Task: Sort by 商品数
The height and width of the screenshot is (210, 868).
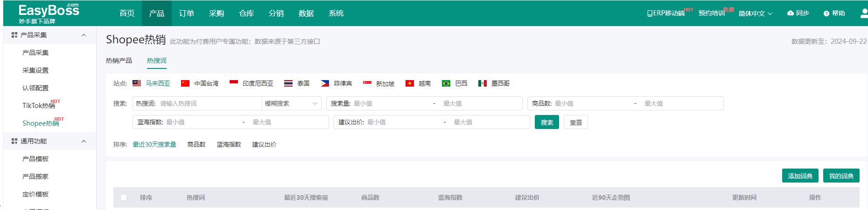Action: tap(196, 144)
